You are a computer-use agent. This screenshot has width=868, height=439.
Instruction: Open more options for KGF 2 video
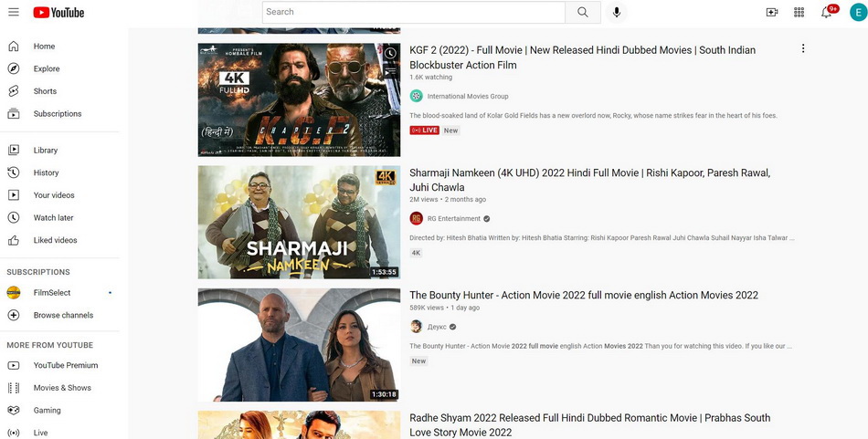[x=803, y=49]
